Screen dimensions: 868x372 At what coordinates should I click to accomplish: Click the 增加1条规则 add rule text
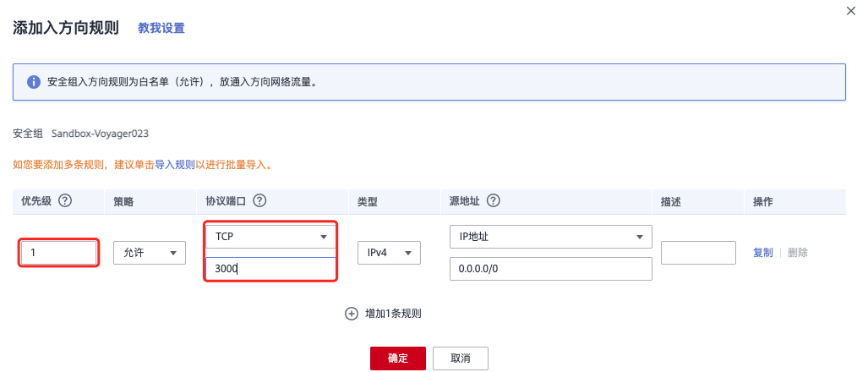(x=393, y=314)
